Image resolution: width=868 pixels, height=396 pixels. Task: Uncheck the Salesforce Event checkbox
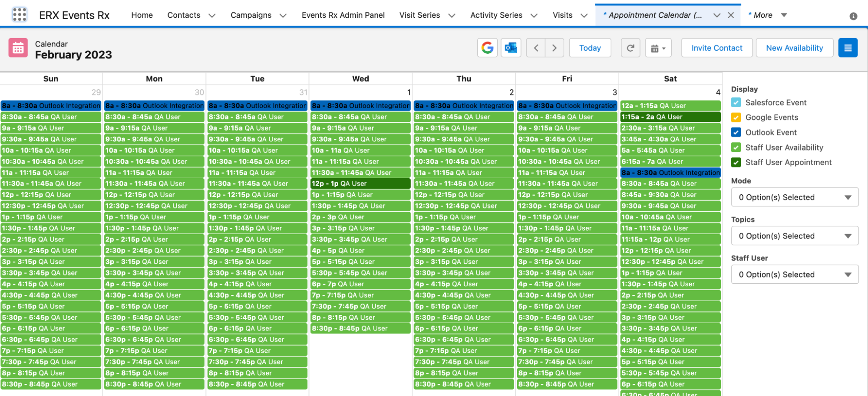pos(736,103)
